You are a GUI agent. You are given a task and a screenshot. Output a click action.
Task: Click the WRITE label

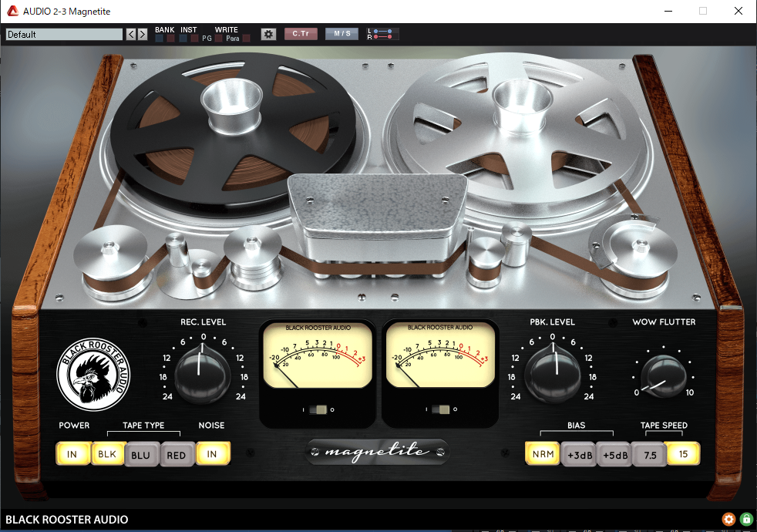click(x=227, y=29)
